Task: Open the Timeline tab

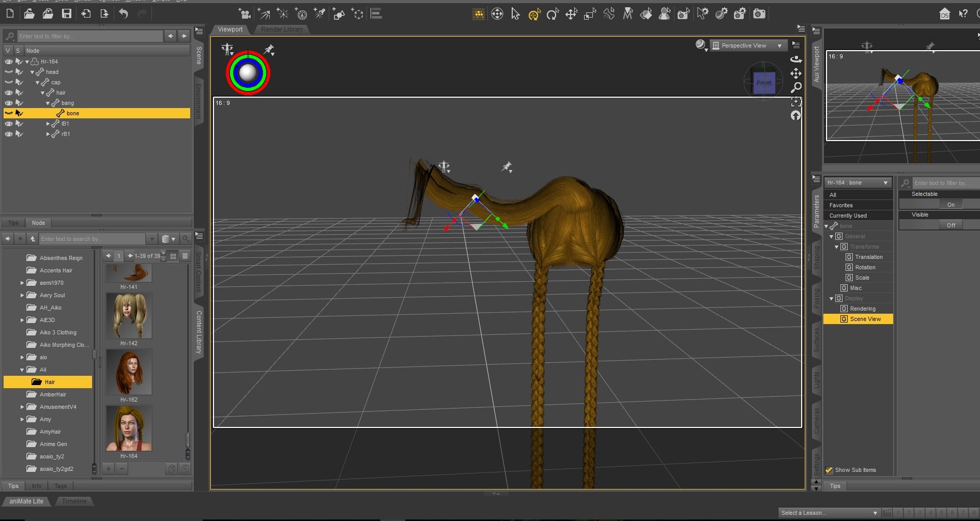Action: (74, 501)
